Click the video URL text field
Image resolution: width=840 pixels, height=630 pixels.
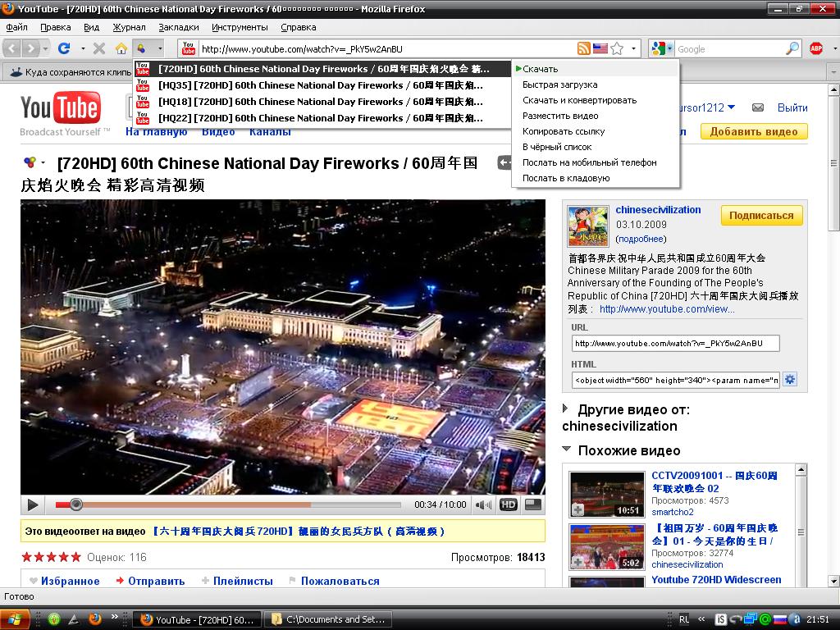(675, 343)
